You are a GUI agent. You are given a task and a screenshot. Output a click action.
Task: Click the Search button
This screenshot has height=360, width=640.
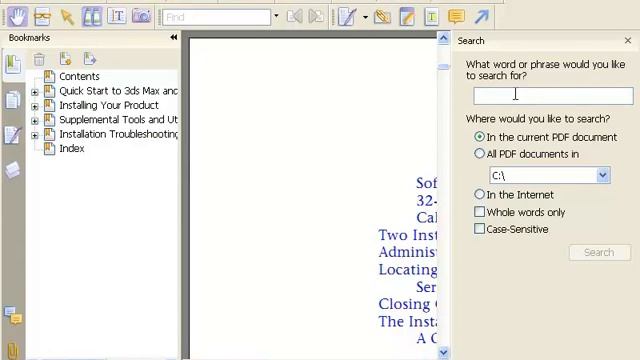click(600, 252)
